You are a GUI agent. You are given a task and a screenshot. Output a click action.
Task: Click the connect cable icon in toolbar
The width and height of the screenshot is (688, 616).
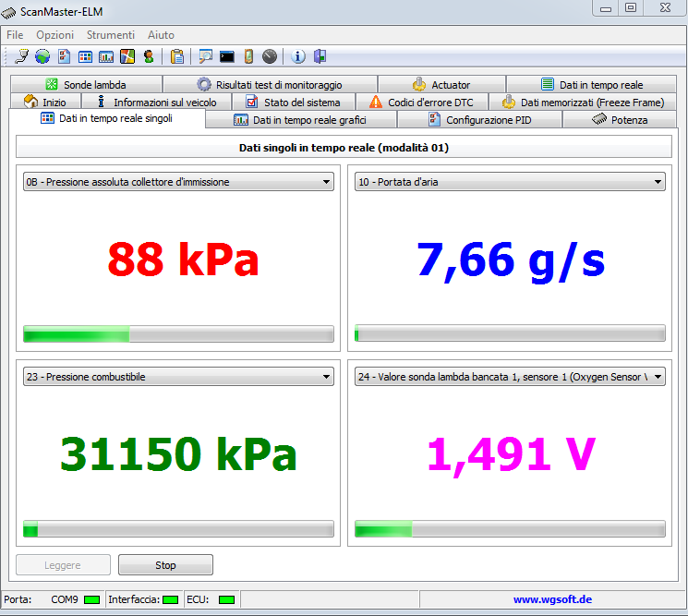[x=22, y=56]
